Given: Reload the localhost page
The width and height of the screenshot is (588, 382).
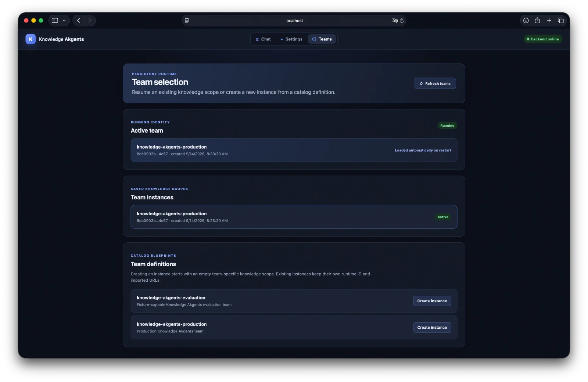Looking at the screenshot, I should (402, 21).
